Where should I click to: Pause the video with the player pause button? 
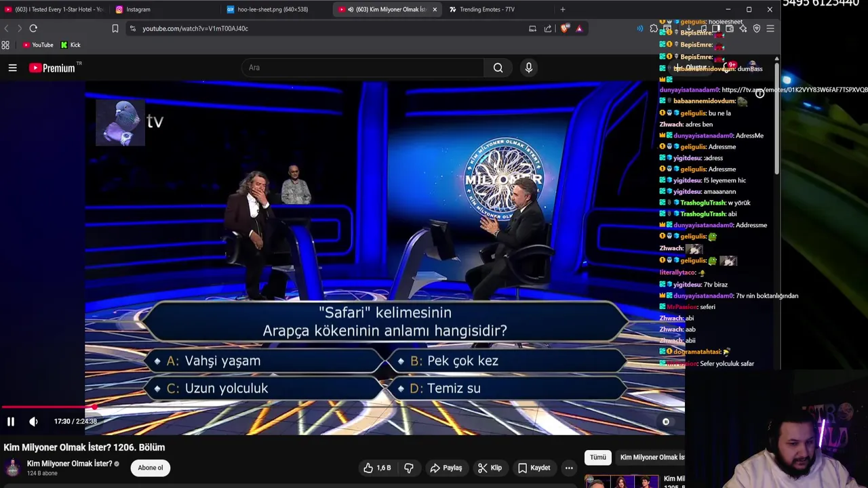(x=11, y=422)
